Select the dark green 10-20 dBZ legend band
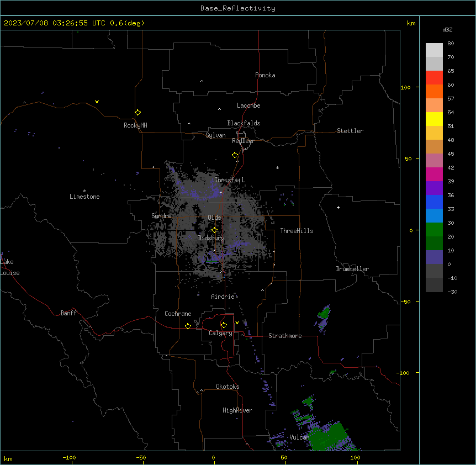Image resolution: width=476 pixels, height=465 pixels. 434,244
